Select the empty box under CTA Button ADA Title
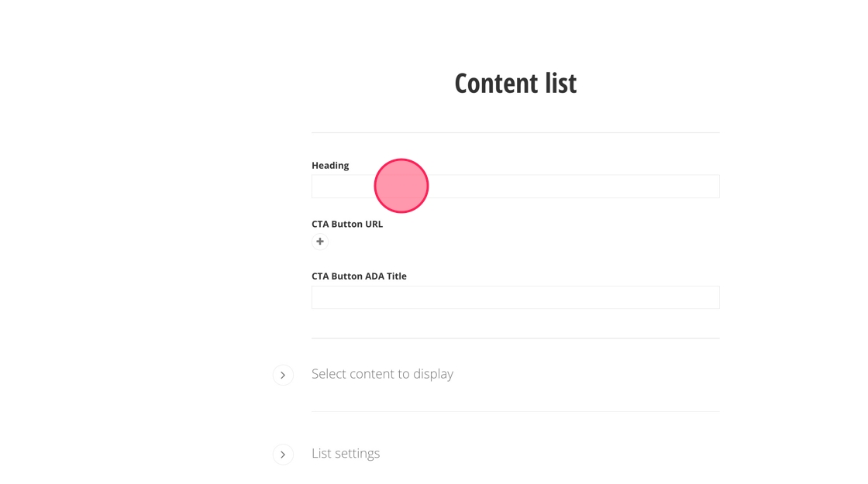The image size is (868, 484). pyautogui.click(x=515, y=297)
